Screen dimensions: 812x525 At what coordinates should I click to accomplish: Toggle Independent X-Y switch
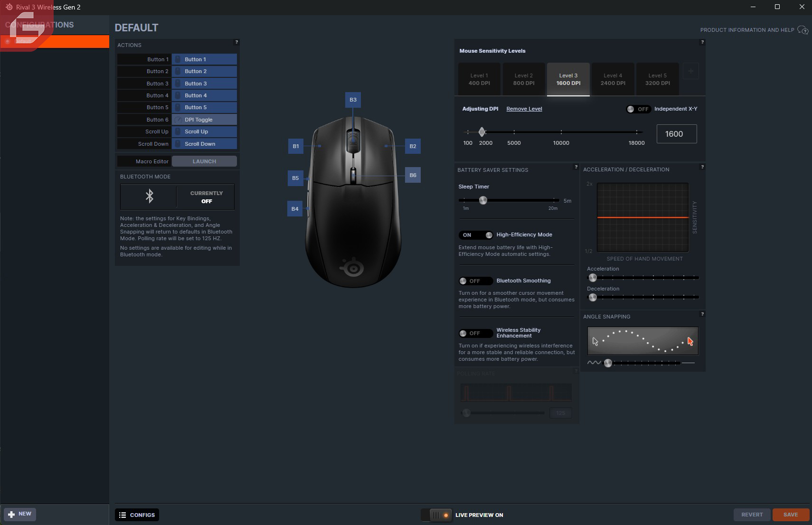click(x=638, y=109)
